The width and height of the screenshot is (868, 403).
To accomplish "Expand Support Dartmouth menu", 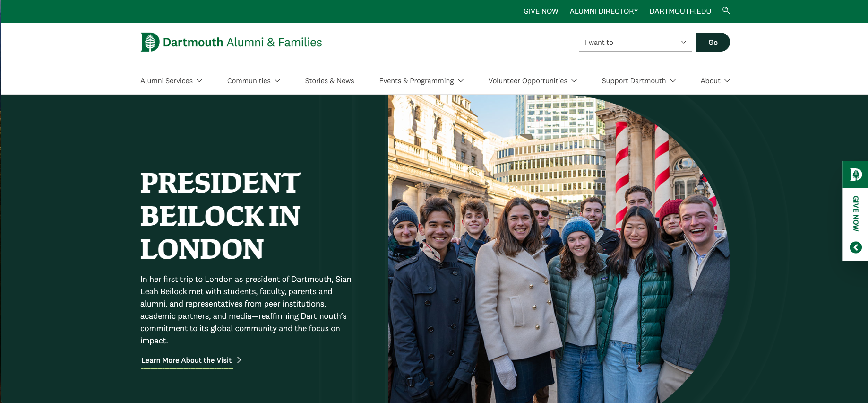I will [638, 81].
